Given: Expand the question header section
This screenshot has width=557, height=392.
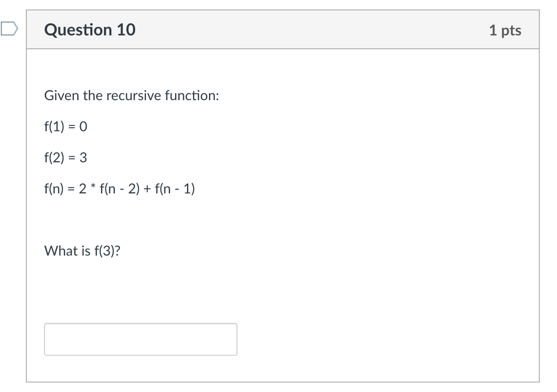Looking at the screenshot, I should pos(283,29).
